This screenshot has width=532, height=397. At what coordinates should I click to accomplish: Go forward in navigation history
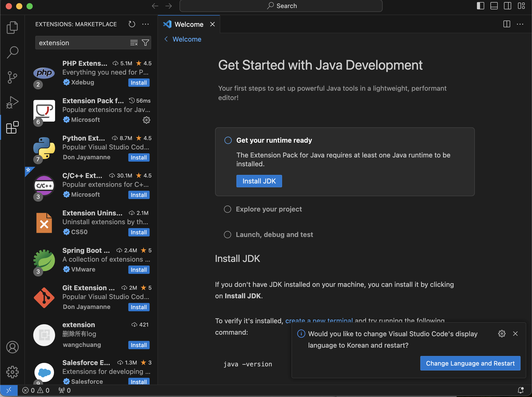click(169, 6)
